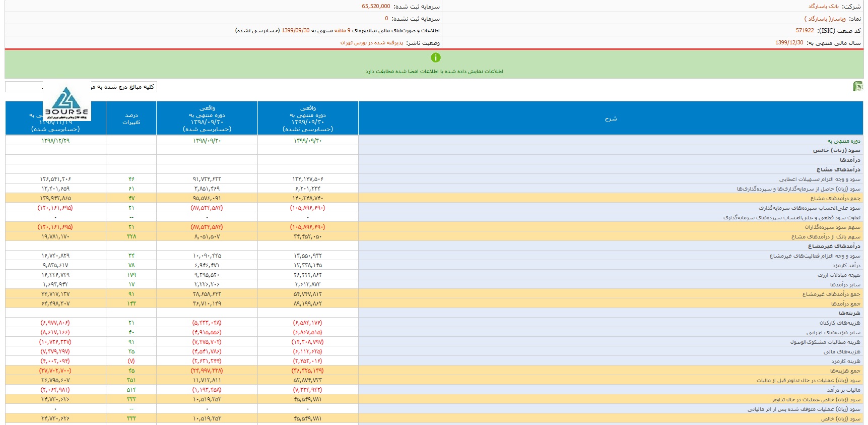868x425 pixels.
Task: Click fiscal year end date 1399/12/30
Action: [x=789, y=43]
